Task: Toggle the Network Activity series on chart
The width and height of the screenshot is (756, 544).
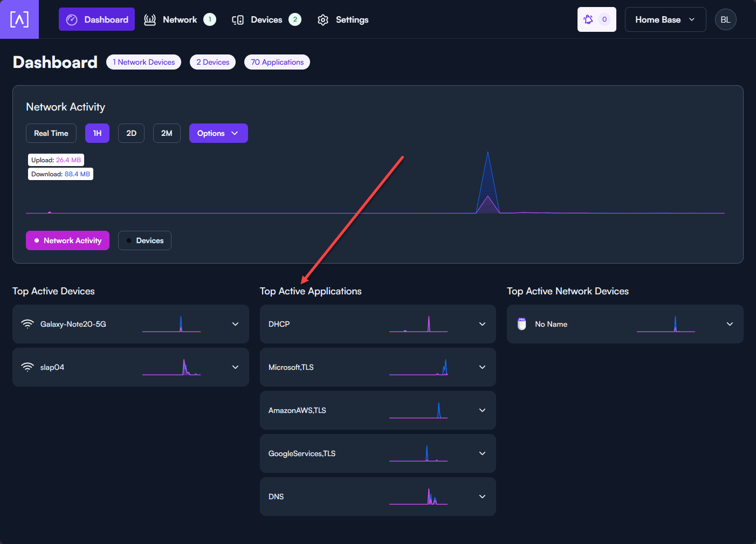Action: click(67, 240)
